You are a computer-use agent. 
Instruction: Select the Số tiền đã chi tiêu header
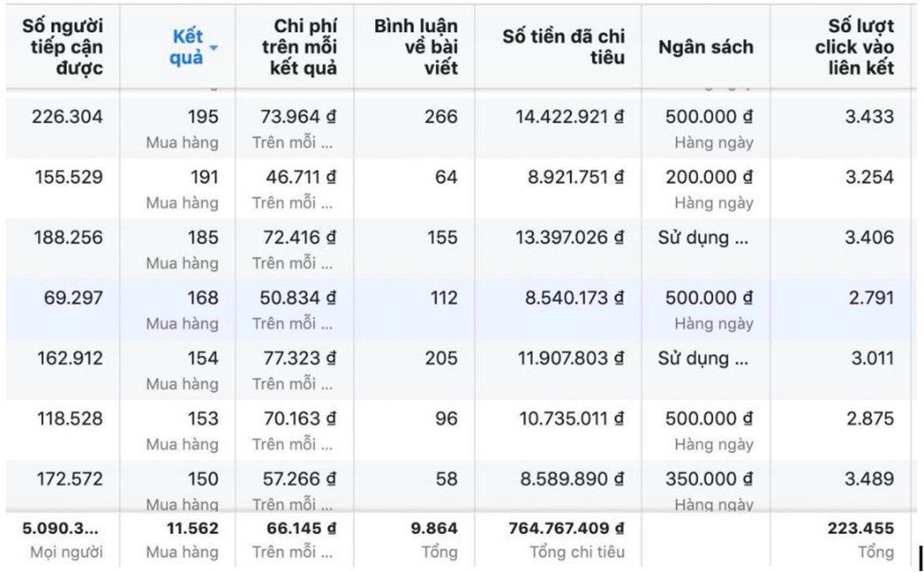click(x=563, y=47)
